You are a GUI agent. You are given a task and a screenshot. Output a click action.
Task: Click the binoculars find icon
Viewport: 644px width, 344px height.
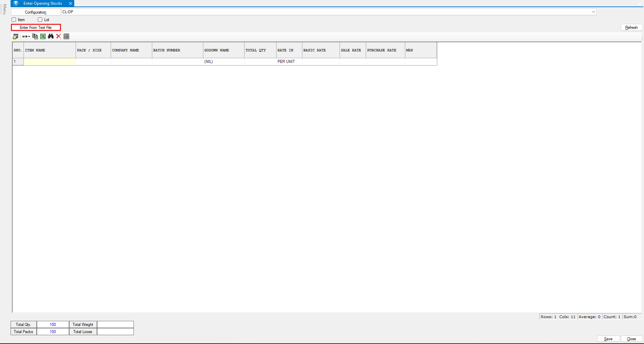(x=51, y=36)
